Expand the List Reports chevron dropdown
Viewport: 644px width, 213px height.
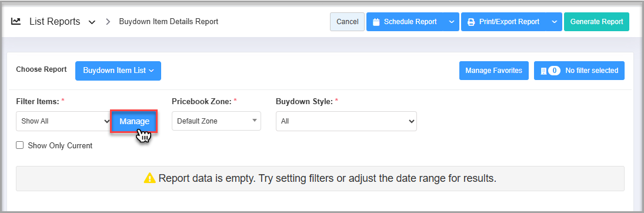coord(92,22)
